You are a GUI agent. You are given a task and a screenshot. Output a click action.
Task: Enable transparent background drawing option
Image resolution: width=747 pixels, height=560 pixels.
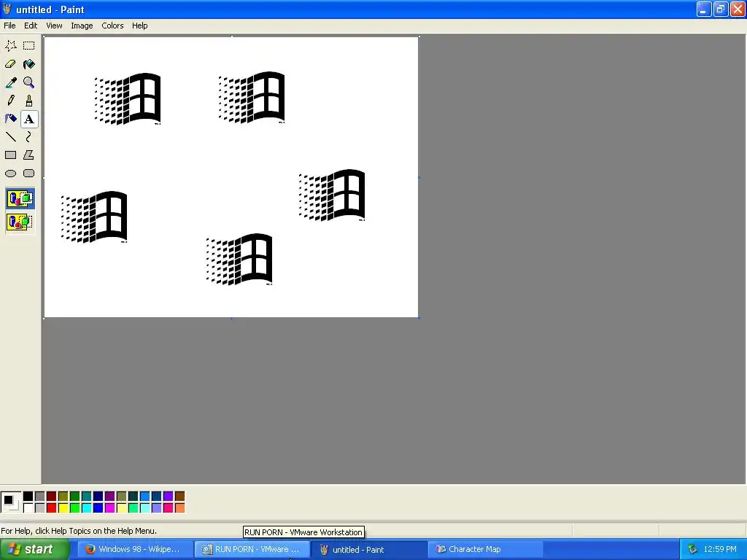point(20,222)
